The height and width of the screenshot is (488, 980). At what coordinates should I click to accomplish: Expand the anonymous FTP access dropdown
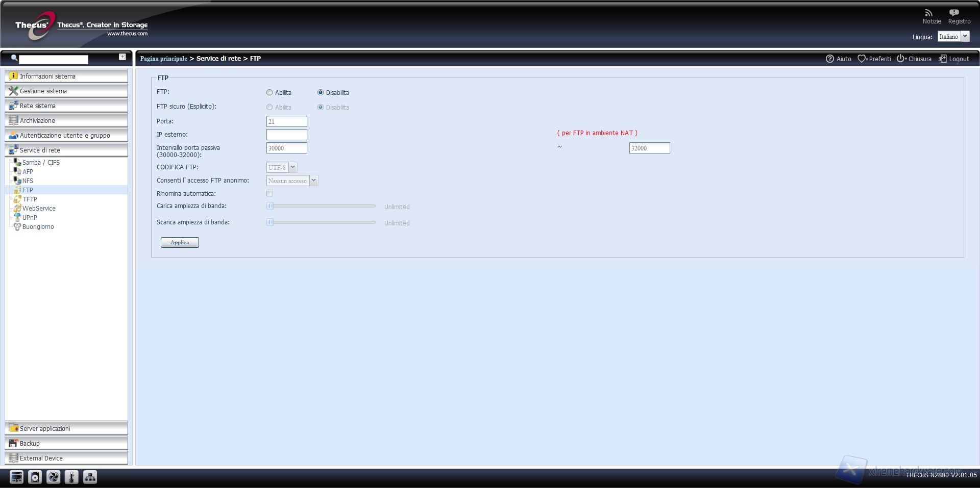(313, 181)
